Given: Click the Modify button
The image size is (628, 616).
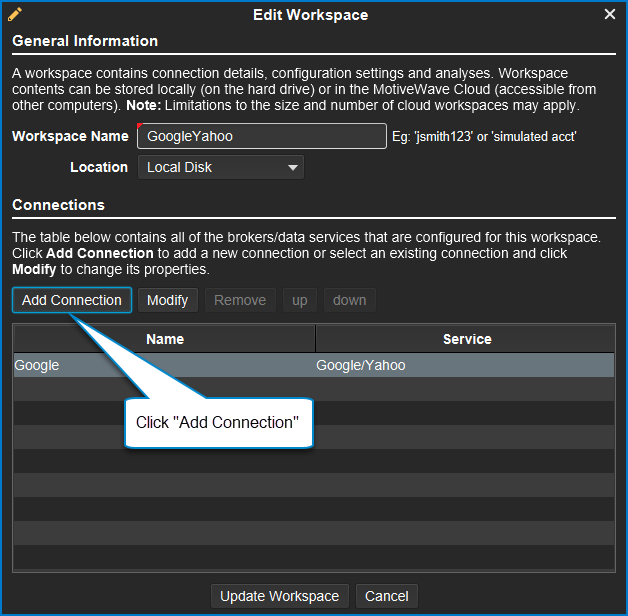Looking at the screenshot, I should point(167,300).
